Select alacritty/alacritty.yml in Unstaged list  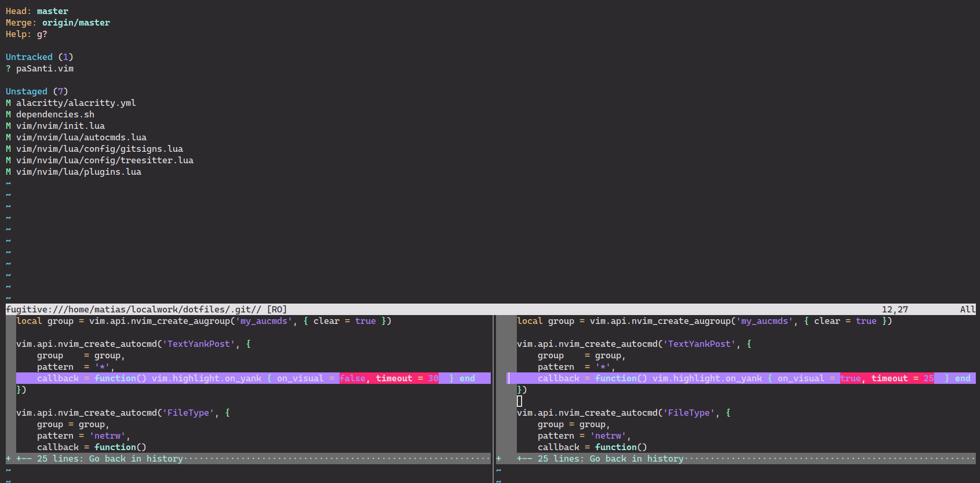tap(76, 103)
